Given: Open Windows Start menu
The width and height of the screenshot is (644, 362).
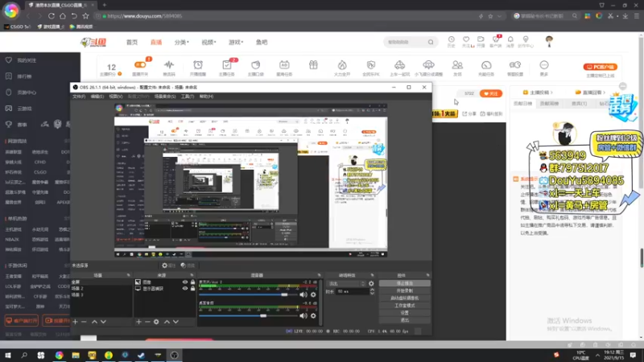Looking at the screenshot, I should [8, 355].
